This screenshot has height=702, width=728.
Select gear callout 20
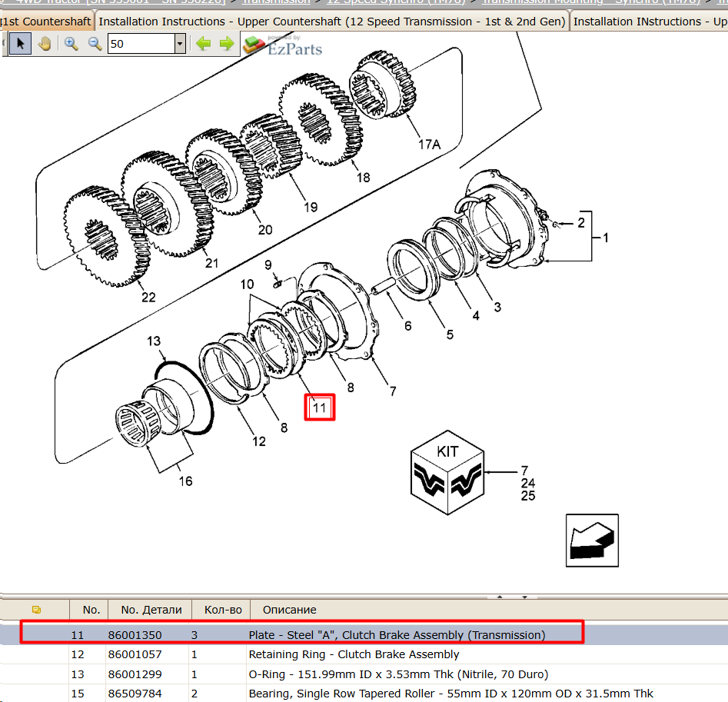point(265,230)
